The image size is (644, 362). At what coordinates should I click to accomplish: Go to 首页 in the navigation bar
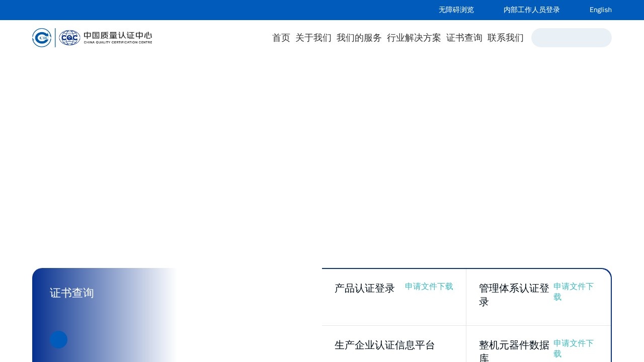[281, 38]
